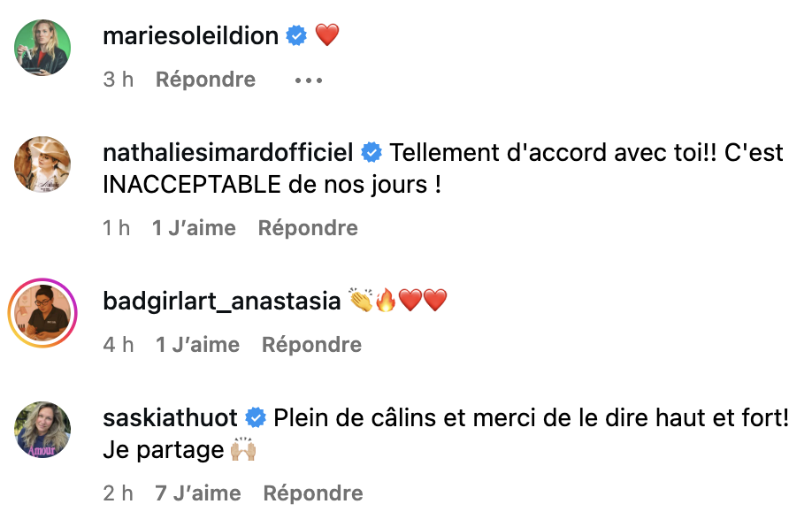Viewport: 812px width, 527px height.
Task: Open saskiathuot's profile picture
Action: click(x=42, y=429)
